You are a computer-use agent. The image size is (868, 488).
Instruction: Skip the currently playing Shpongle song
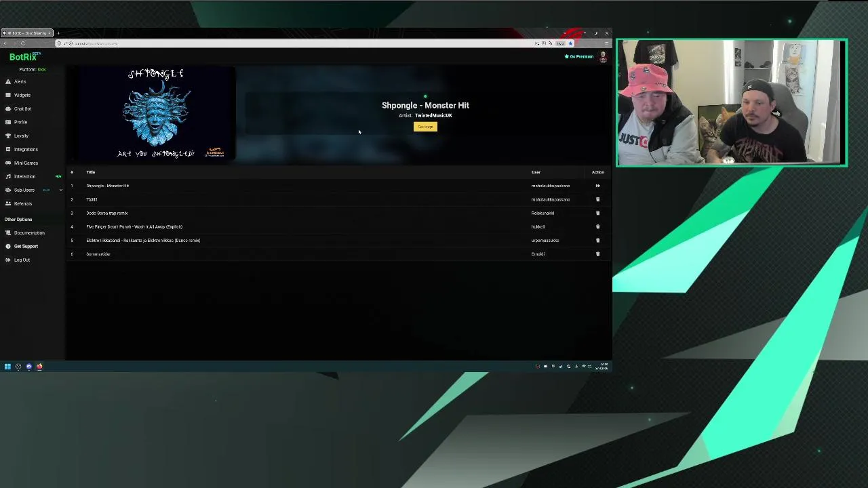[597, 186]
